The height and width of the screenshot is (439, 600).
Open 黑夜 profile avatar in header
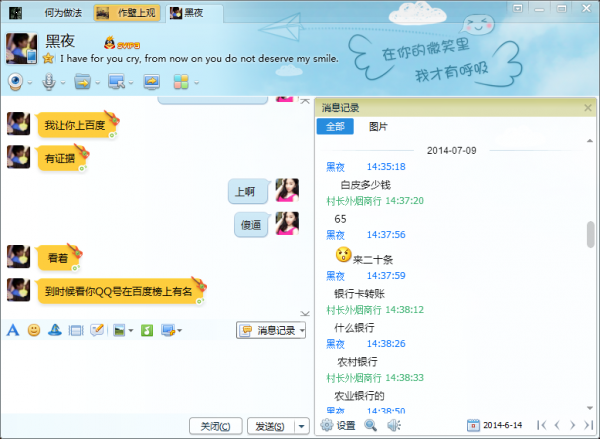tap(22, 48)
